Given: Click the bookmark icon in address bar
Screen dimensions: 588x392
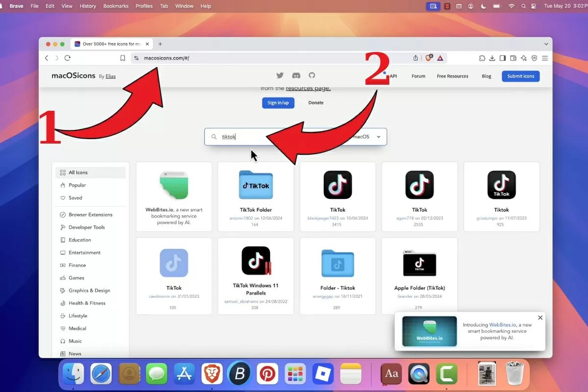Looking at the screenshot, I should click(x=122, y=58).
